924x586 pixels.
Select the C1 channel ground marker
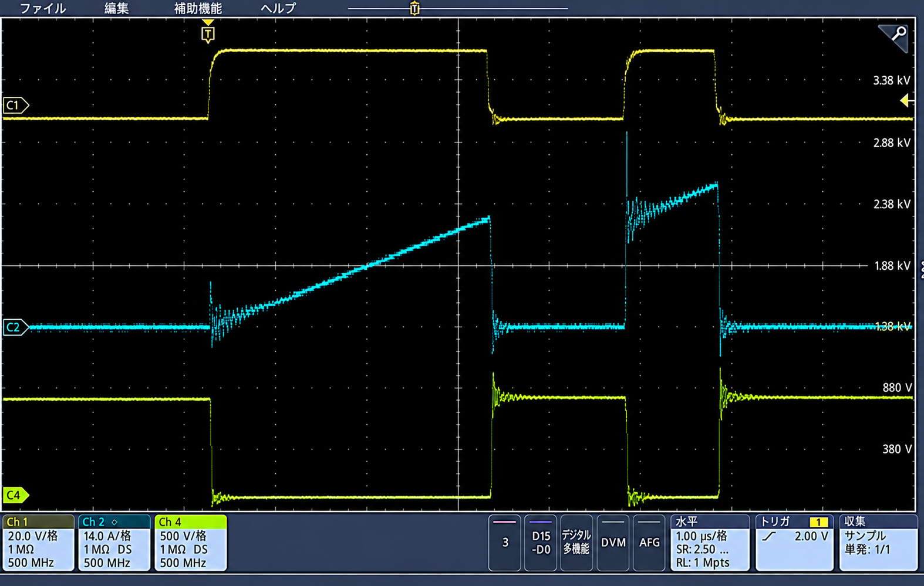pos(15,106)
